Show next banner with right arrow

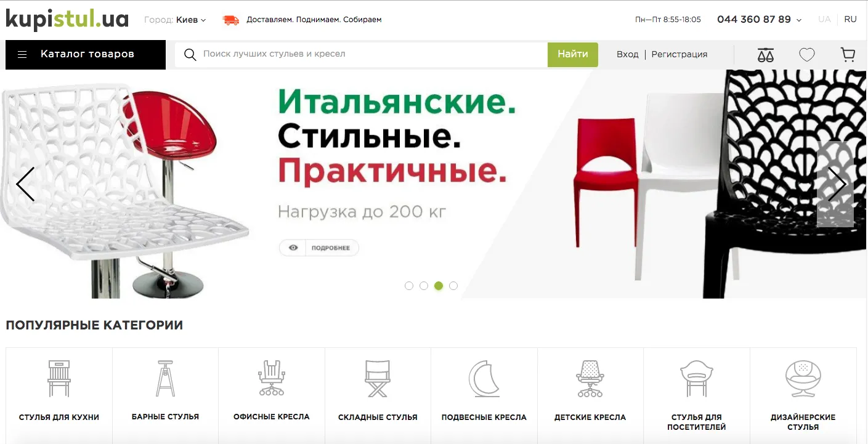click(836, 184)
